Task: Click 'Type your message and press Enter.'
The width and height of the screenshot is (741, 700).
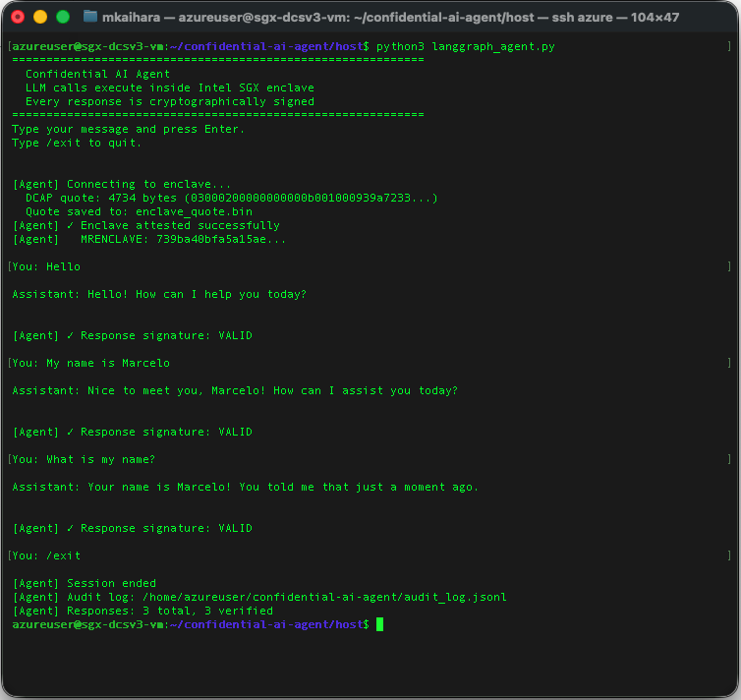Action: point(128,129)
